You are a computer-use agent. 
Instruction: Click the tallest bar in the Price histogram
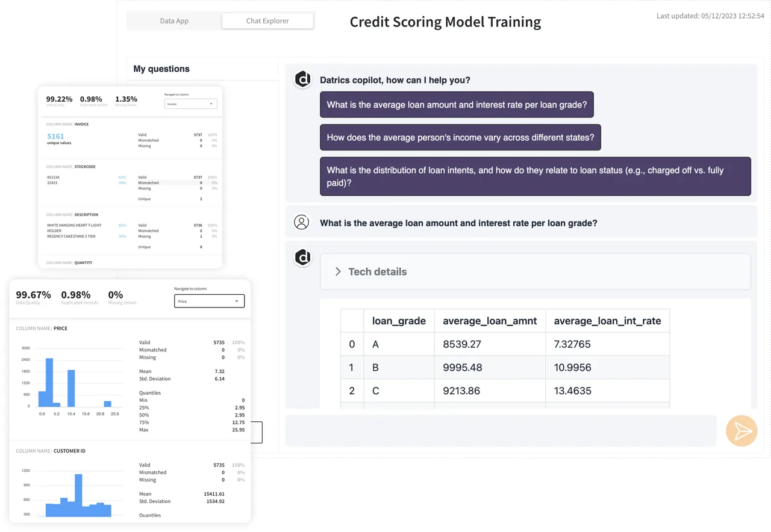coord(49,382)
